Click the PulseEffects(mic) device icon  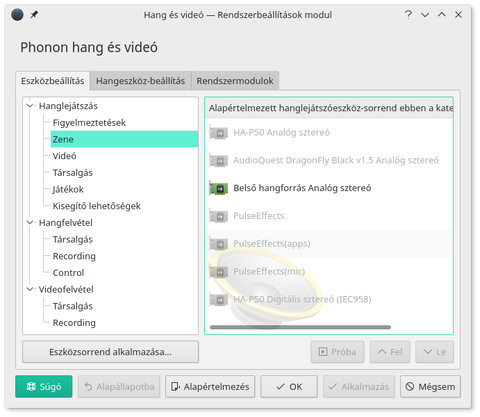pyautogui.click(x=219, y=272)
